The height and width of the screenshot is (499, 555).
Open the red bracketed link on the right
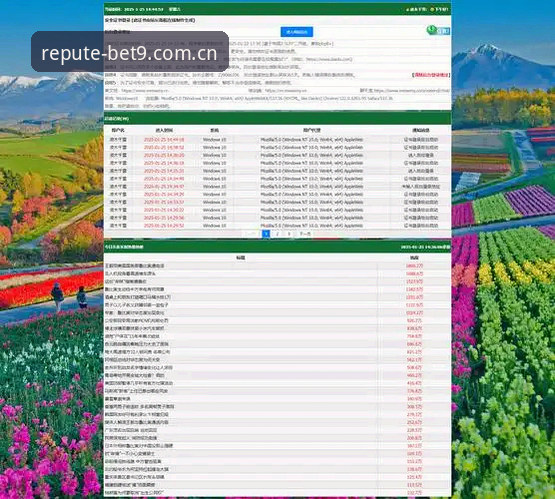point(431,75)
